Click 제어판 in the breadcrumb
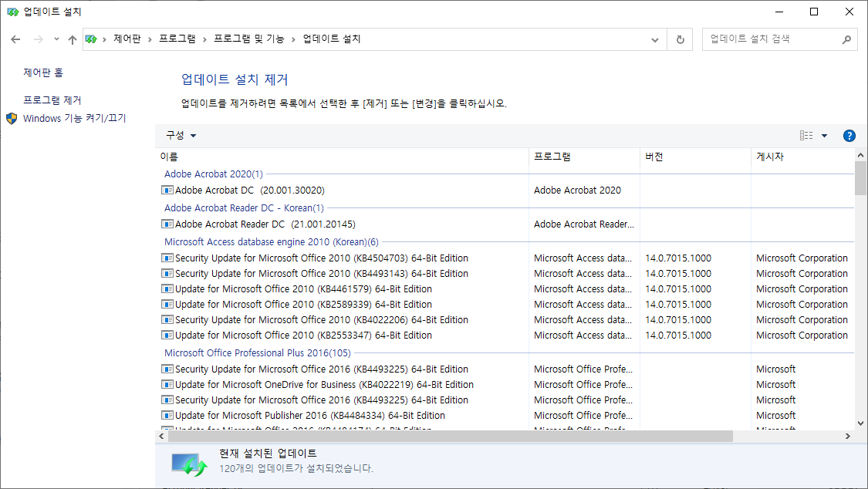 pyautogui.click(x=127, y=39)
